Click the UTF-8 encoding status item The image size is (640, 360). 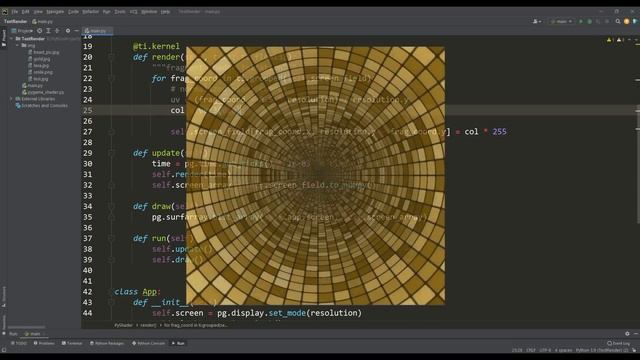[545, 350]
